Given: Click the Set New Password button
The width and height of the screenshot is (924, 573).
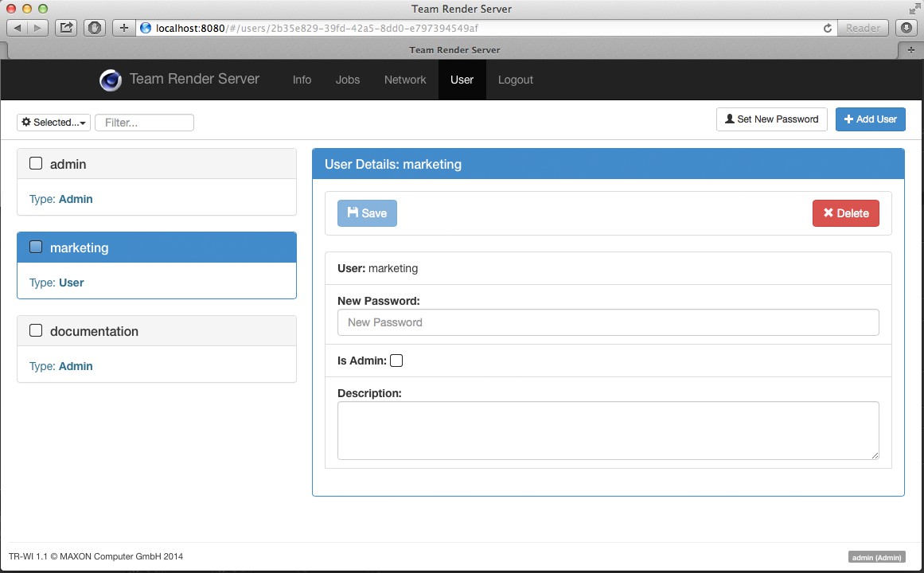Looking at the screenshot, I should tap(771, 119).
